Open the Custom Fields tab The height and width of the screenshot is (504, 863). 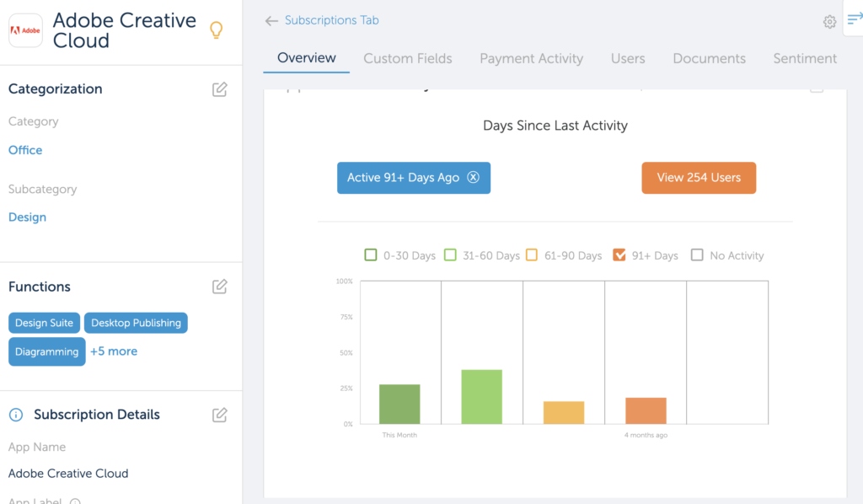[x=408, y=58]
